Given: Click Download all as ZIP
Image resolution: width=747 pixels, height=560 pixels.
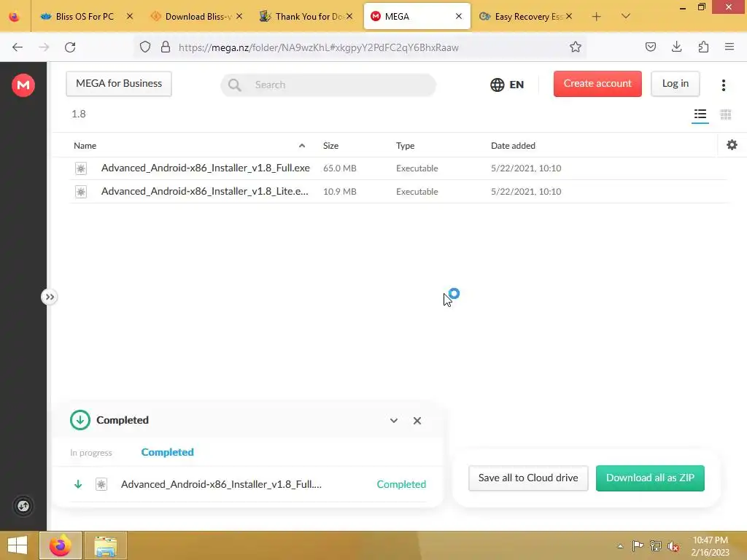Looking at the screenshot, I should (650, 478).
